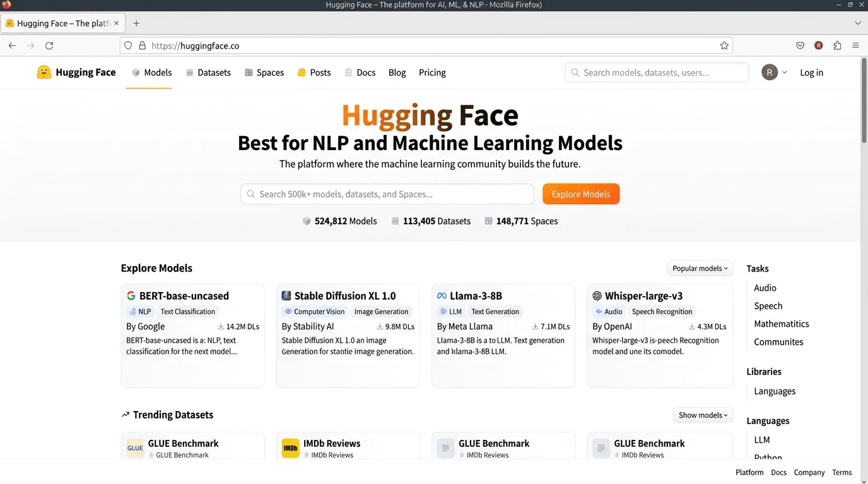Click the GLUE dataset yellow icon

point(135,448)
